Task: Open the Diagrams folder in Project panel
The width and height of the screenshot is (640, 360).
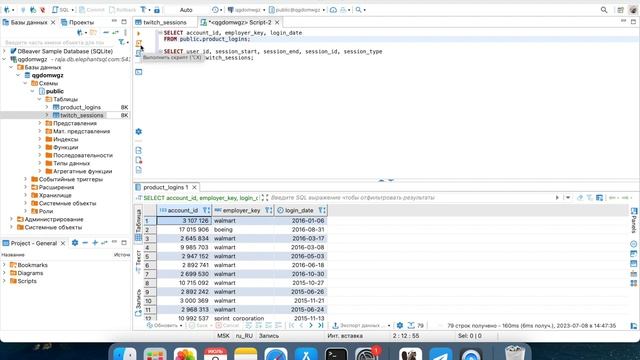Action: (x=30, y=273)
